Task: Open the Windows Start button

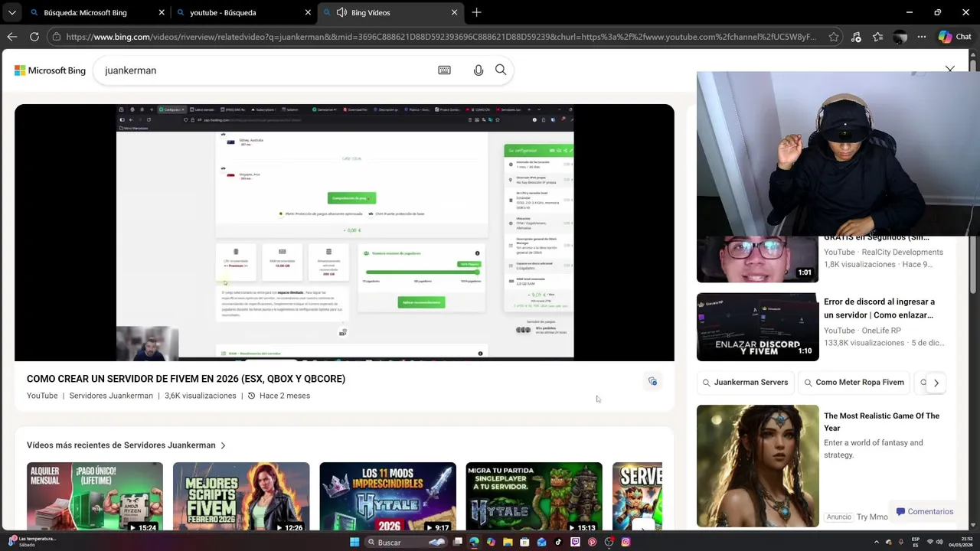Action: [x=354, y=542]
